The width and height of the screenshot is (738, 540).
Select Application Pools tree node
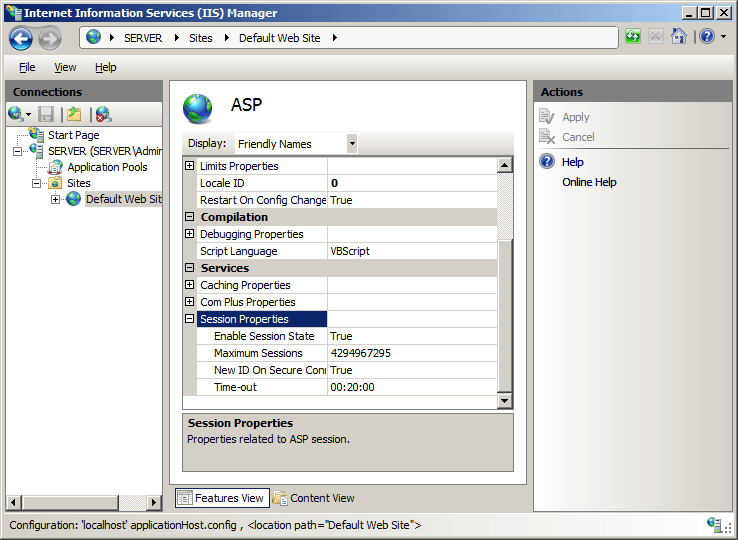point(107,167)
